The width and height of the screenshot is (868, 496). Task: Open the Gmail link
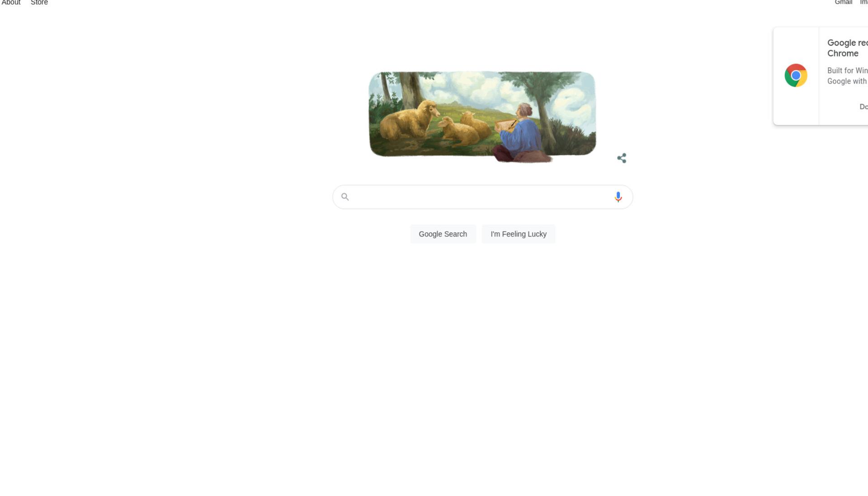click(x=844, y=3)
